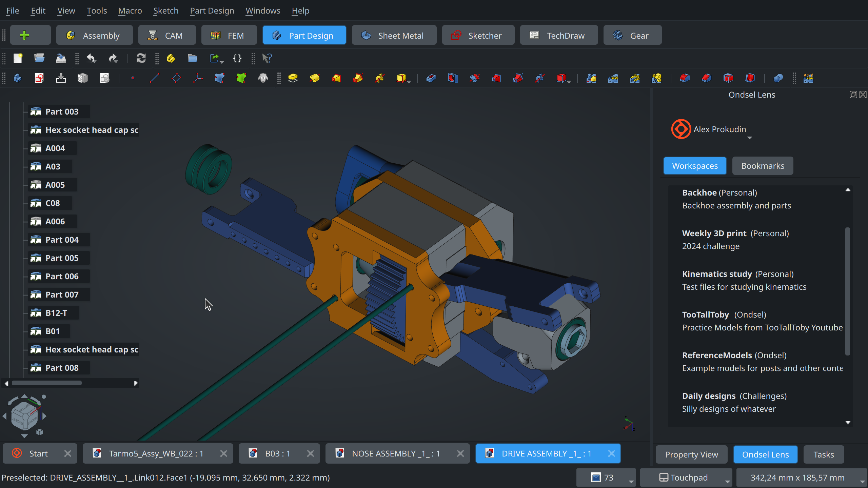Click the Local Coordinate System icon

click(x=198, y=78)
